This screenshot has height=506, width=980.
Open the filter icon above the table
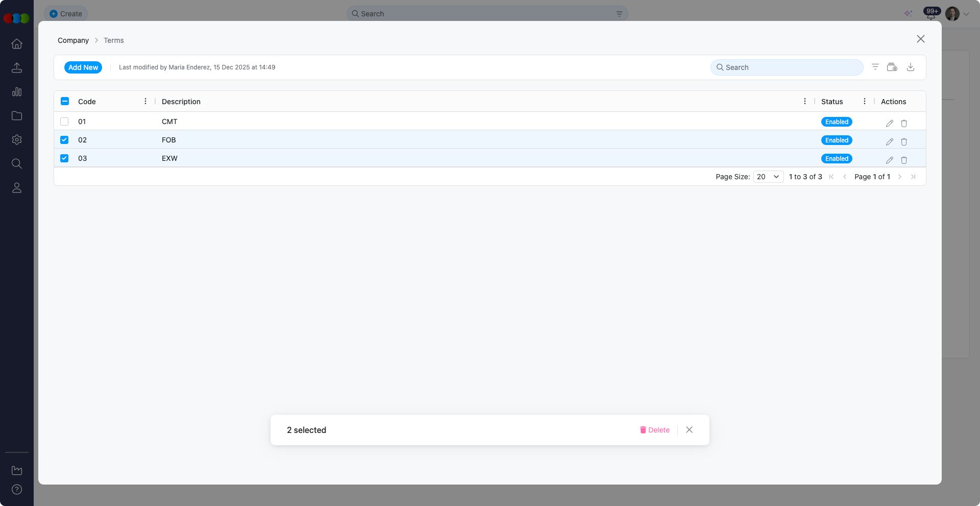(x=875, y=67)
